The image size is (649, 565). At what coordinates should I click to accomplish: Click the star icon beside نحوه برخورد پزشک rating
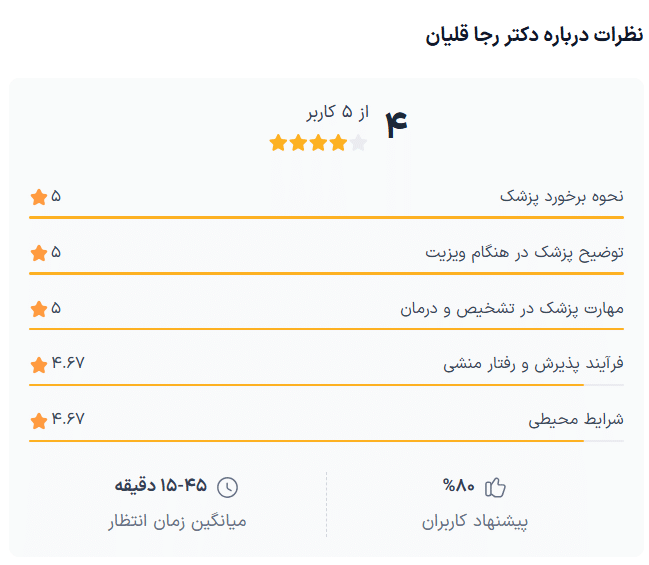tap(39, 197)
